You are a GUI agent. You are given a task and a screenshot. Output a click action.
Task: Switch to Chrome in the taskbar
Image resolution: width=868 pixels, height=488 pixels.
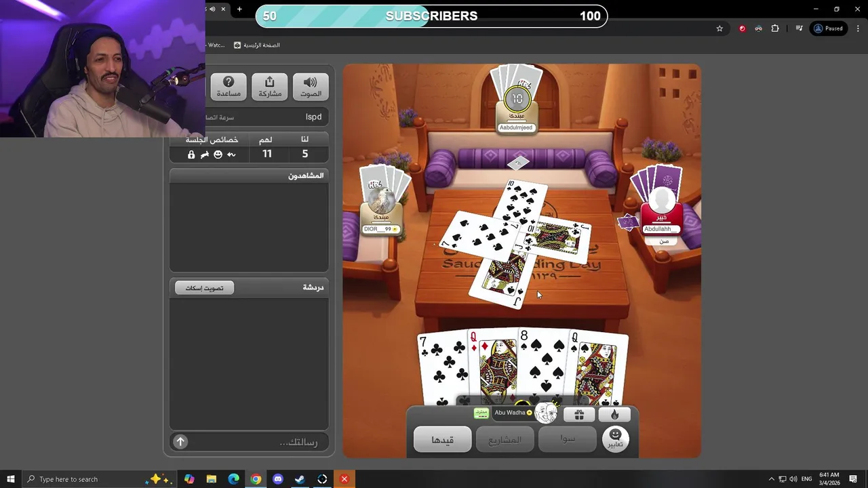tap(256, 479)
